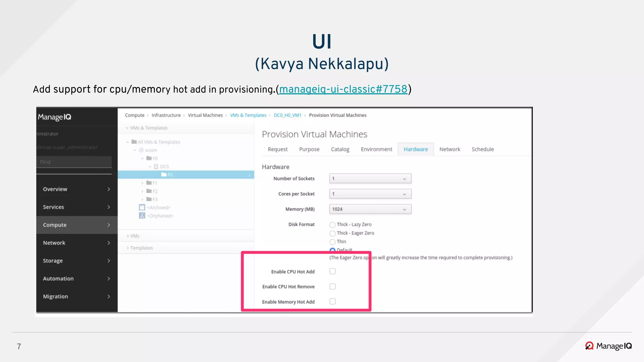Expand the F2 folder node
Viewport: 644px width, 362px height.
click(x=142, y=191)
